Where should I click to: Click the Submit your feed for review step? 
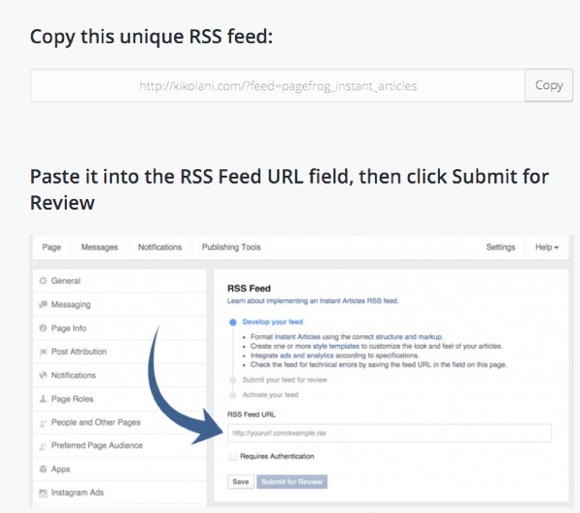click(x=285, y=380)
